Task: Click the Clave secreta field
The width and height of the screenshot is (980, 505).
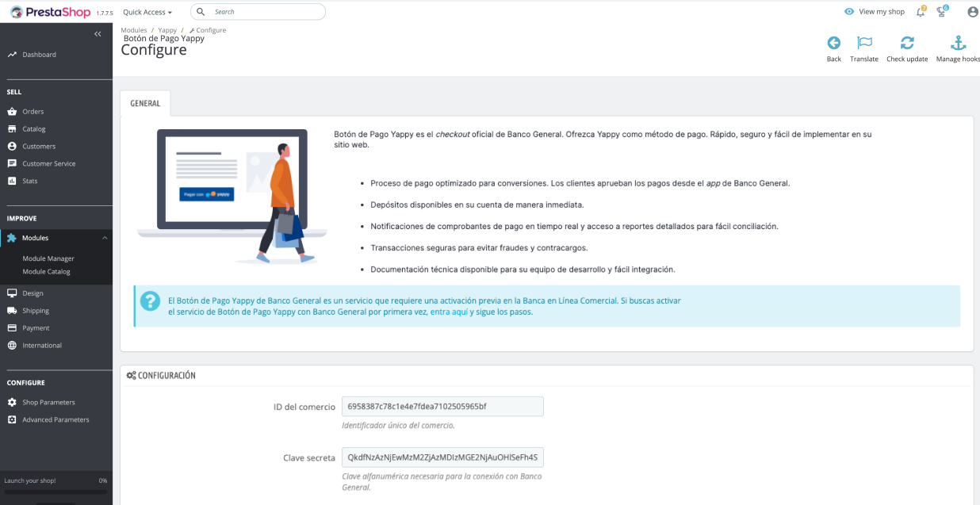Action: click(442, 457)
